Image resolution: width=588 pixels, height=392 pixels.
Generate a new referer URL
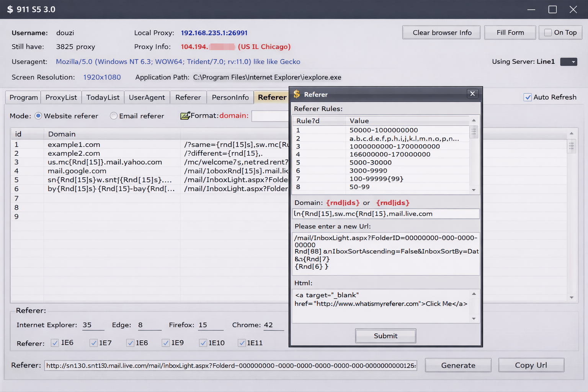[x=458, y=365]
